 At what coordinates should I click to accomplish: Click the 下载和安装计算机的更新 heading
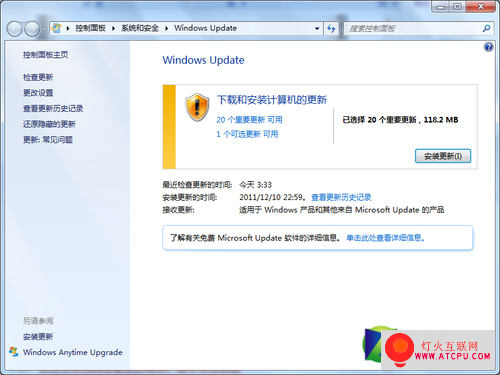pyautogui.click(x=272, y=100)
